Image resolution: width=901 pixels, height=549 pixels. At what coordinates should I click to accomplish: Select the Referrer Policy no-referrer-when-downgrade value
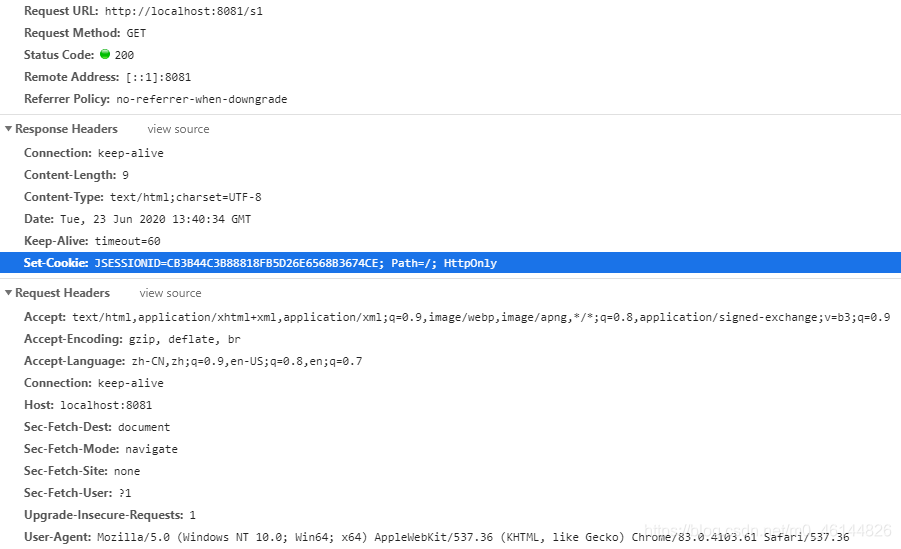pyautogui.click(x=202, y=99)
